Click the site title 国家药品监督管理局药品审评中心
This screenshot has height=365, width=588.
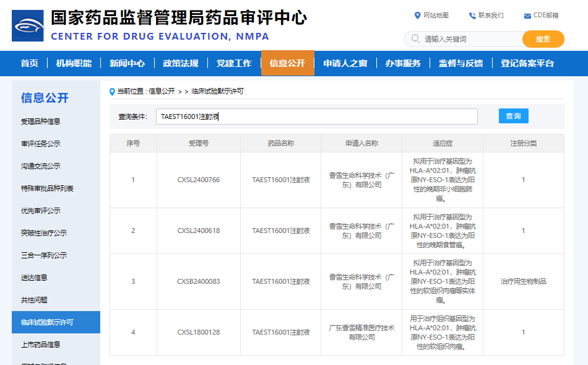(179, 17)
